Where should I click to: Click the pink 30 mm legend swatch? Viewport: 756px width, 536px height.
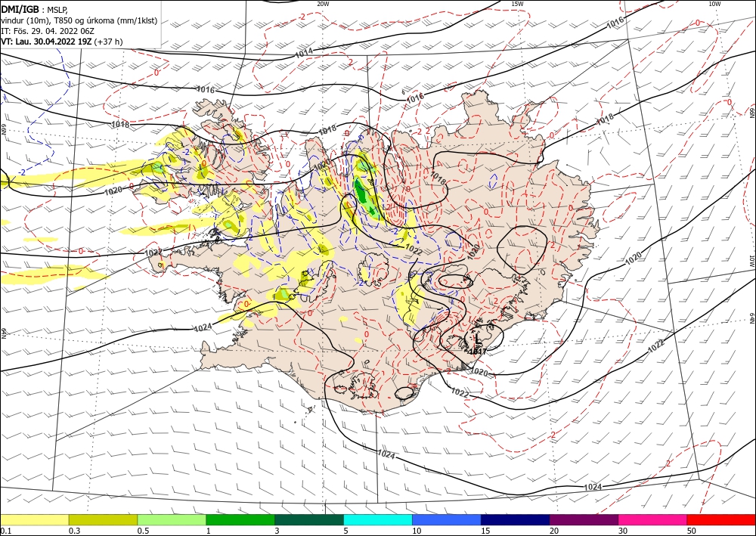click(x=653, y=520)
